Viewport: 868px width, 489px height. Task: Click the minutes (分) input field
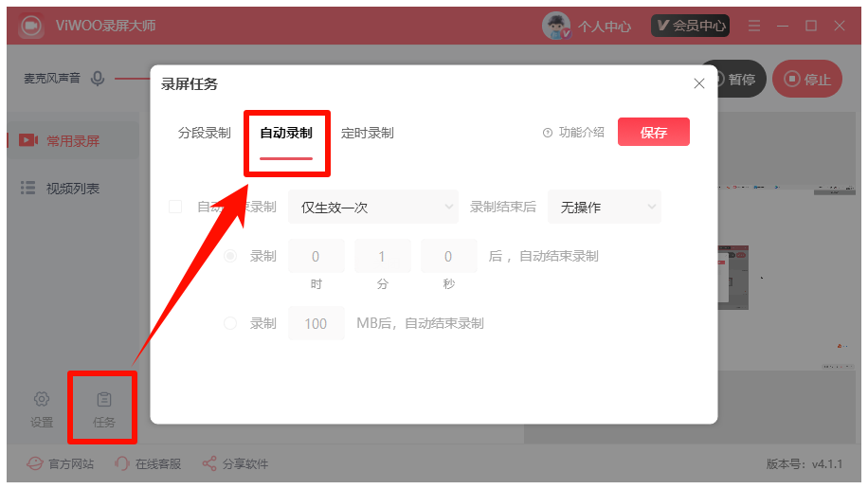pos(383,256)
